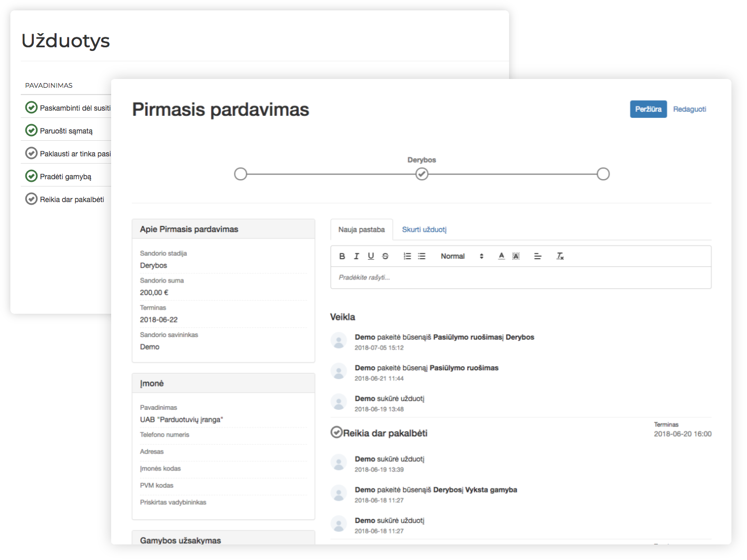Apply strikethrough formatting in the editor
747x560 pixels.
[x=385, y=256]
